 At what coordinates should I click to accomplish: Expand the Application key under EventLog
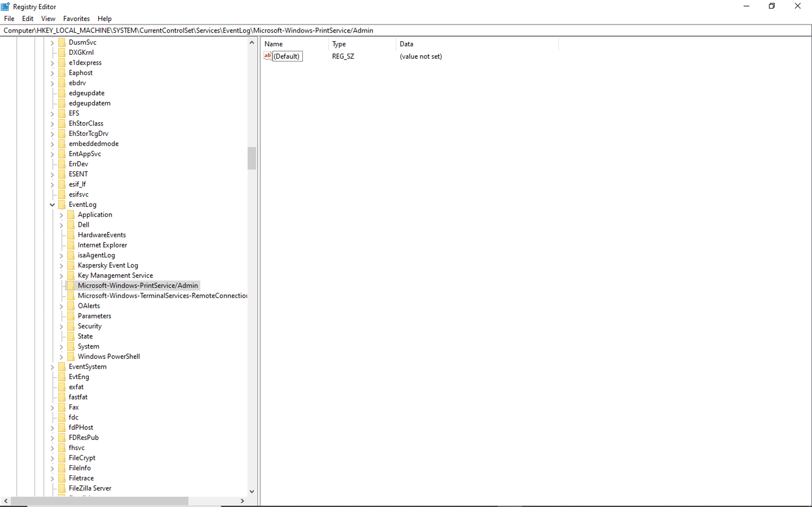pos(61,215)
